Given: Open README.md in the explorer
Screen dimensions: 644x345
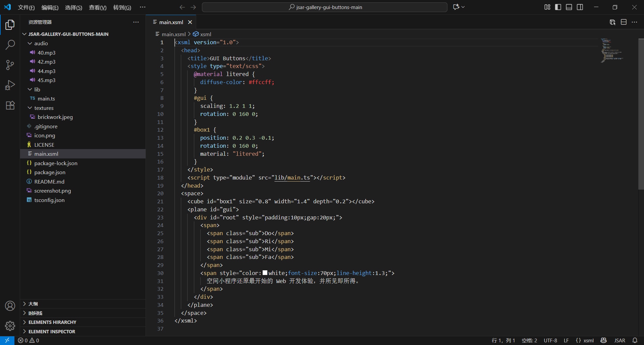Looking at the screenshot, I should coord(83,182).
